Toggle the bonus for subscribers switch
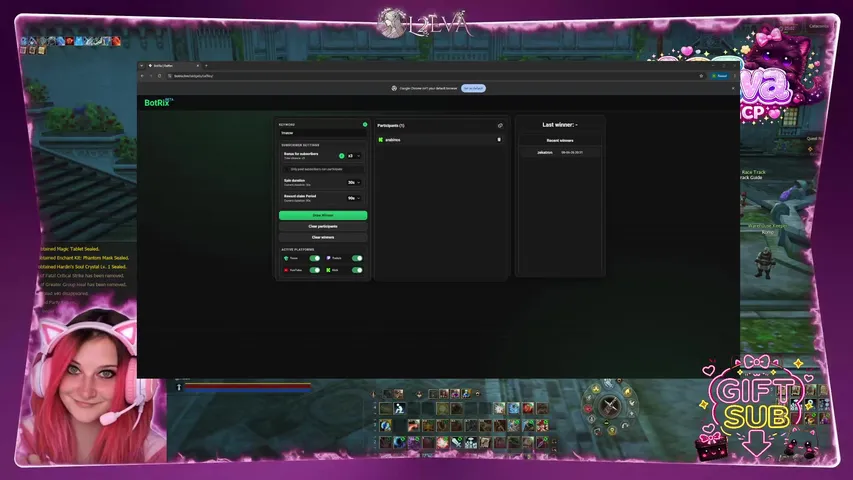 [x=342, y=156]
